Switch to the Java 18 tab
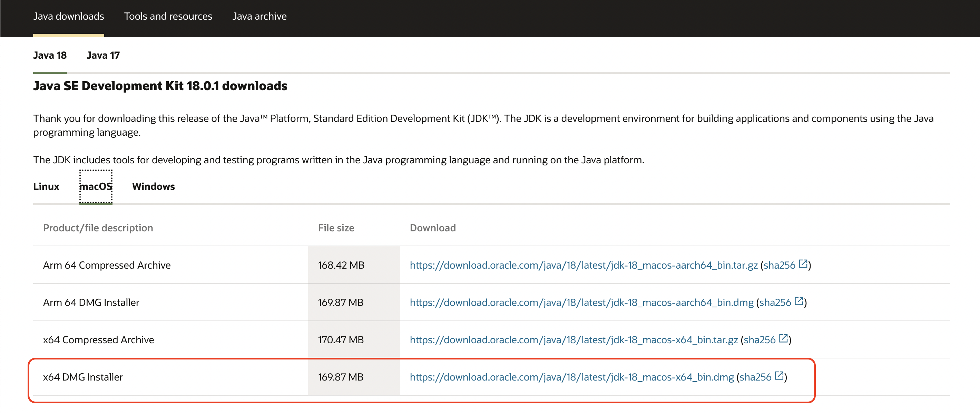The width and height of the screenshot is (980, 413). tap(50, 56)
